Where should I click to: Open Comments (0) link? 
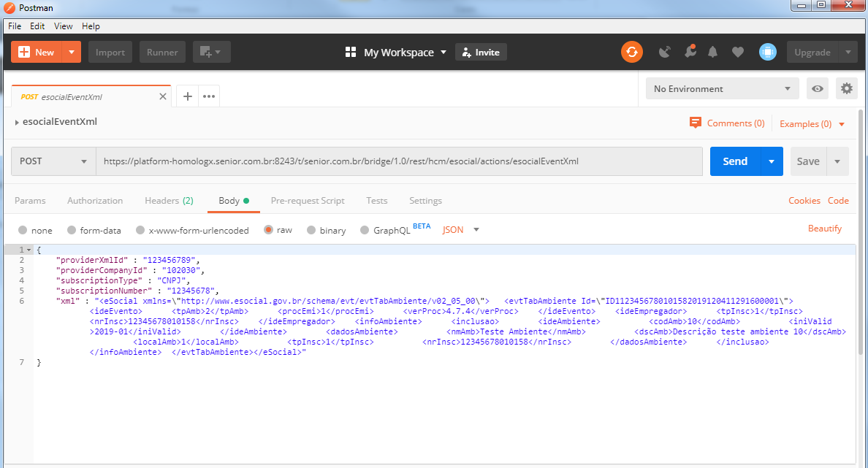(x=736, y=123)
